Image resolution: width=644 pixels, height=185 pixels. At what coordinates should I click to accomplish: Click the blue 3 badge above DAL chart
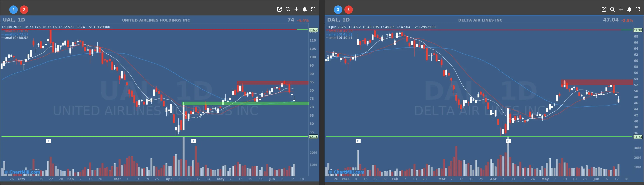point(338,9)
